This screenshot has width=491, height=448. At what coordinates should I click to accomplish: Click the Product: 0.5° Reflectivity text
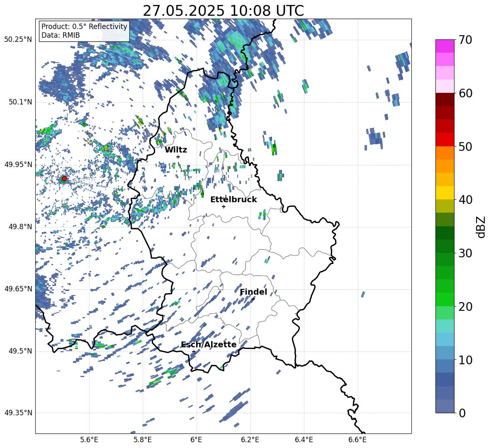pyautogui.click(x=84, y=27)
